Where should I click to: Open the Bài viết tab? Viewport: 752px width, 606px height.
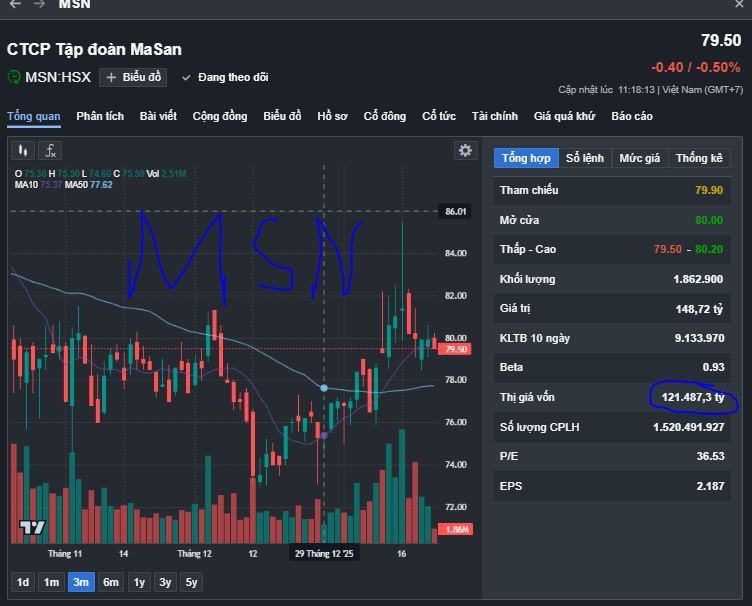(158, 116)
